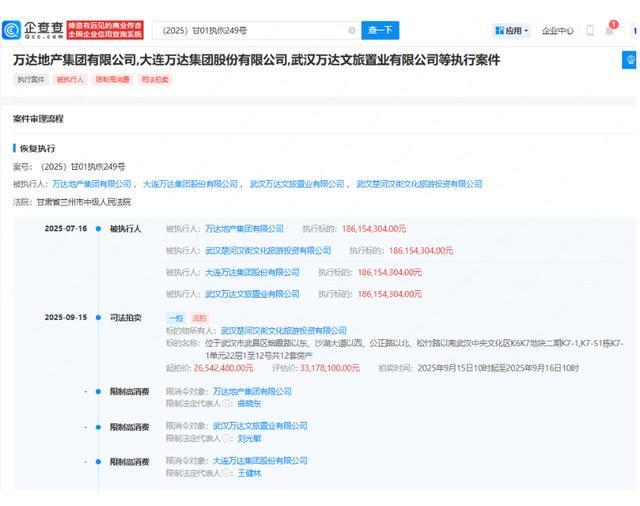This screenshot has height=506, width=640.
Task: Open legal representative 王健林 link
Action: [x=249, y=473]
